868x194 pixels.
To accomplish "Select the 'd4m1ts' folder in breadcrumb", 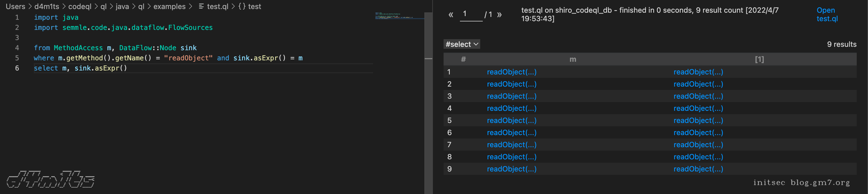I will [x=46, y=6].
